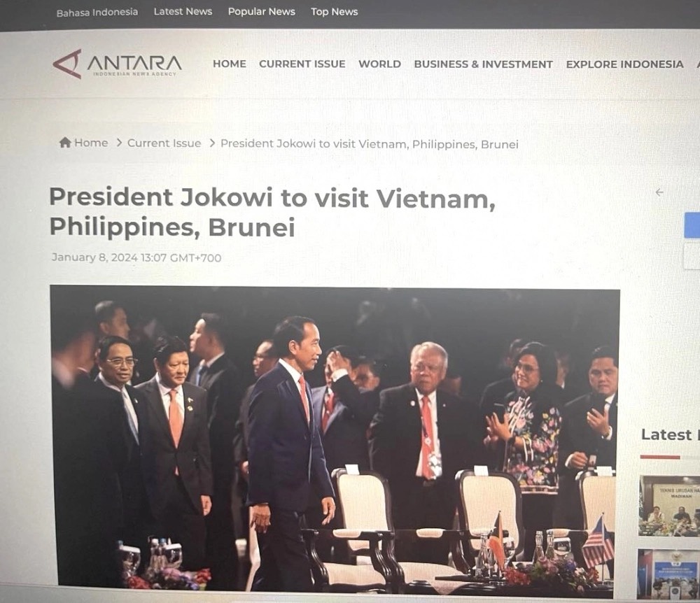Click the back arrow icon beside the headline
The height and width of the screenshot is (603, 700).
pos(659,192)
